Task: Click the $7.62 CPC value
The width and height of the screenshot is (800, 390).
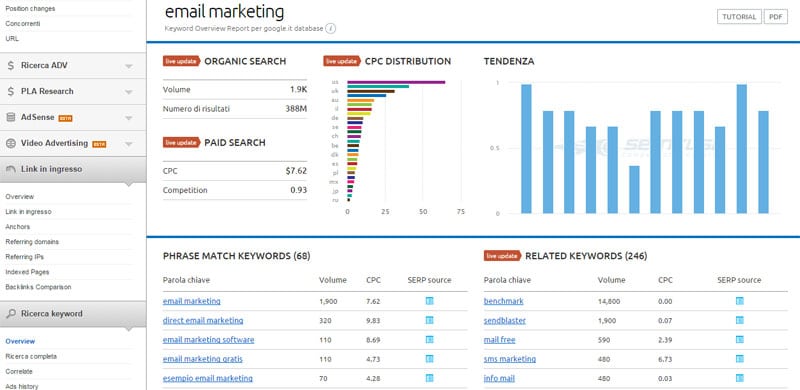Action: coord(296,171)
